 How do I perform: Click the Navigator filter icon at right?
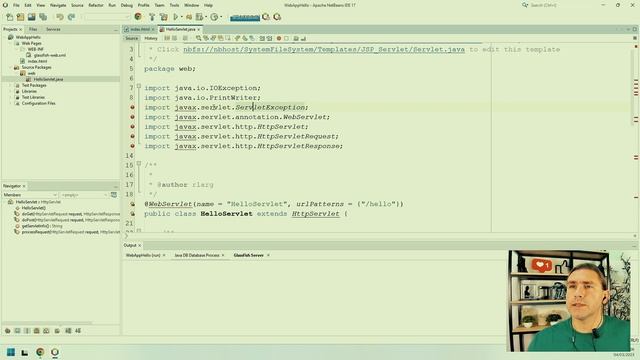tap(114, 195)
